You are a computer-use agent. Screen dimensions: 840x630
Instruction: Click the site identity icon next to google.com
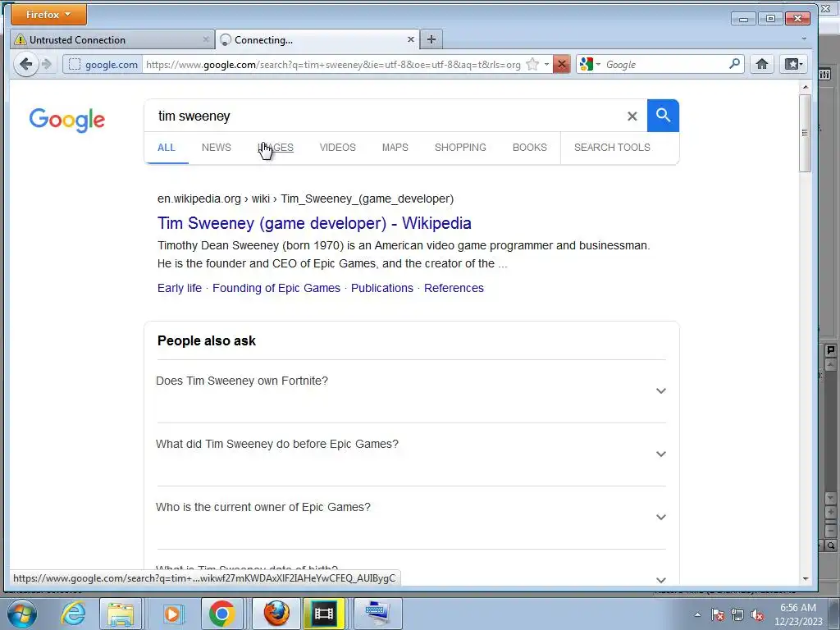click(75, 64)
